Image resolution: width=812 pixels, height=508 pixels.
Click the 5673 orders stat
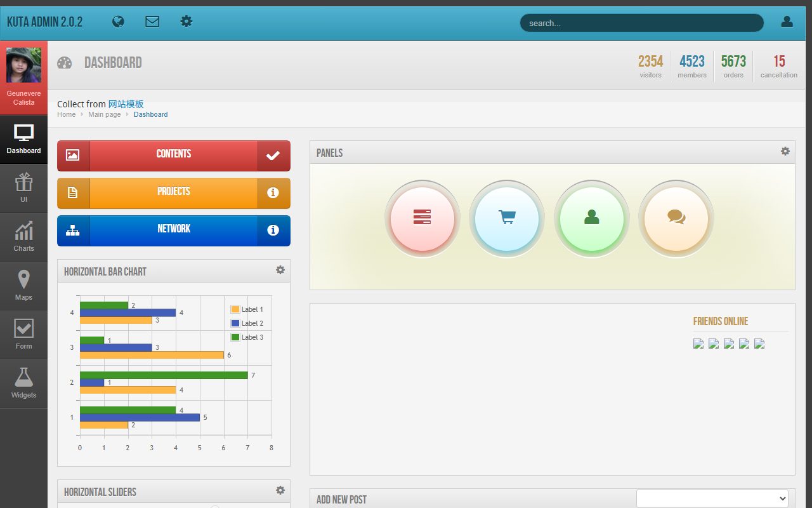pos(733,66)
